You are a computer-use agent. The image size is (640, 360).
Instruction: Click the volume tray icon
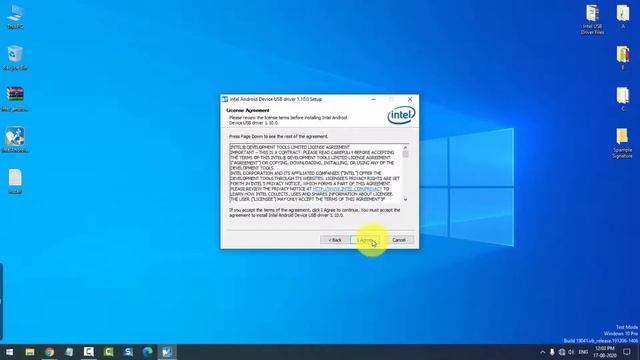click(571, 352)
